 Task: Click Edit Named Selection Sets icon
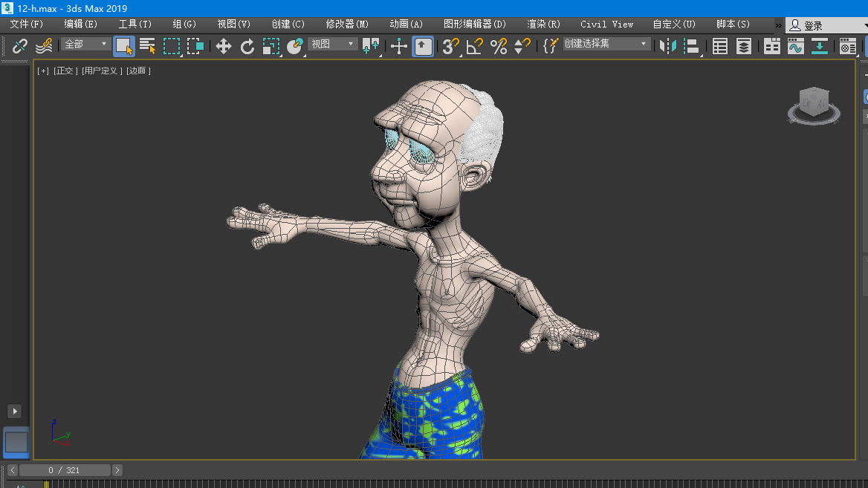coord(550,46)
